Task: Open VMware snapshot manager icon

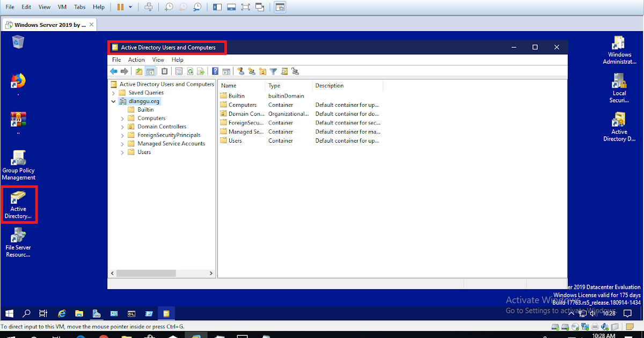Action: point(197,7)
